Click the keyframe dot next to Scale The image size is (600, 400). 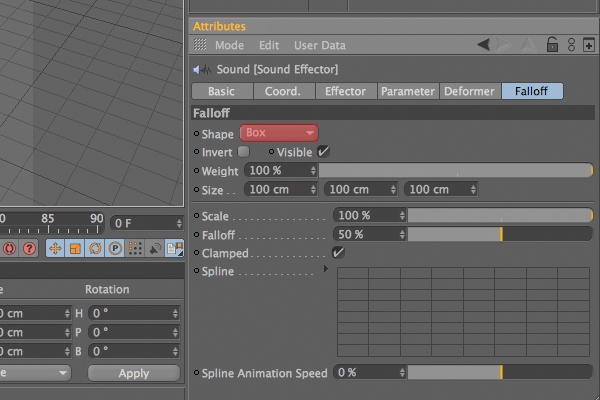point(196,216)
